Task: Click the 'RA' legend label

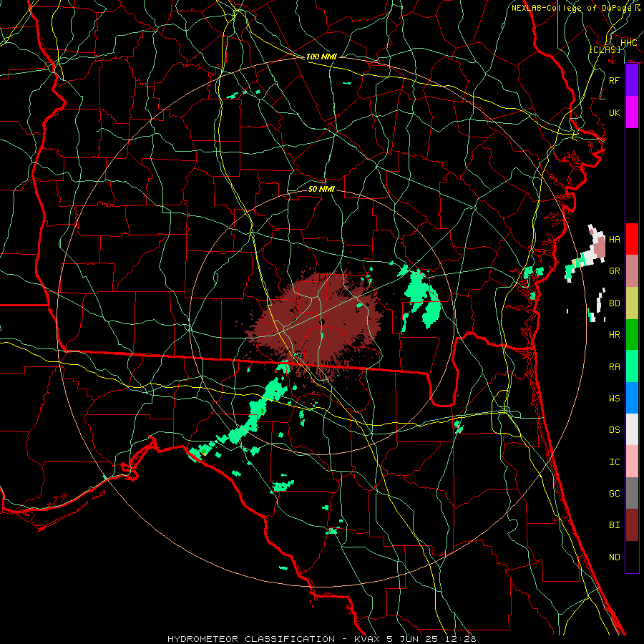Action: click(x=614, y=367)
